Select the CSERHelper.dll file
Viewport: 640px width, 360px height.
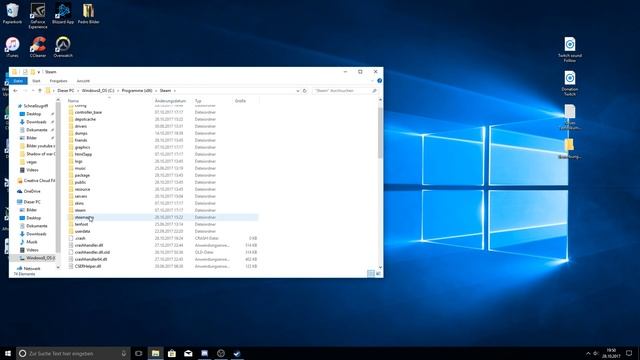pos(88,266)
